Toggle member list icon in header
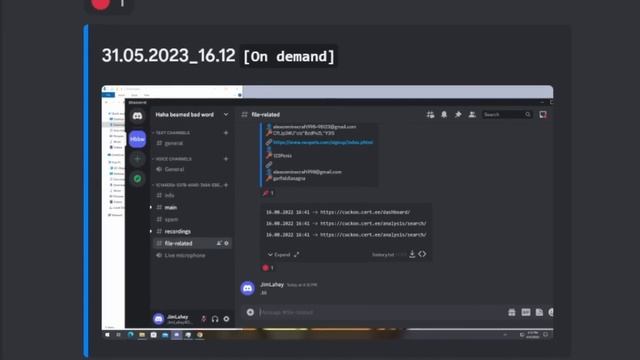 click(x=472, y=115)
